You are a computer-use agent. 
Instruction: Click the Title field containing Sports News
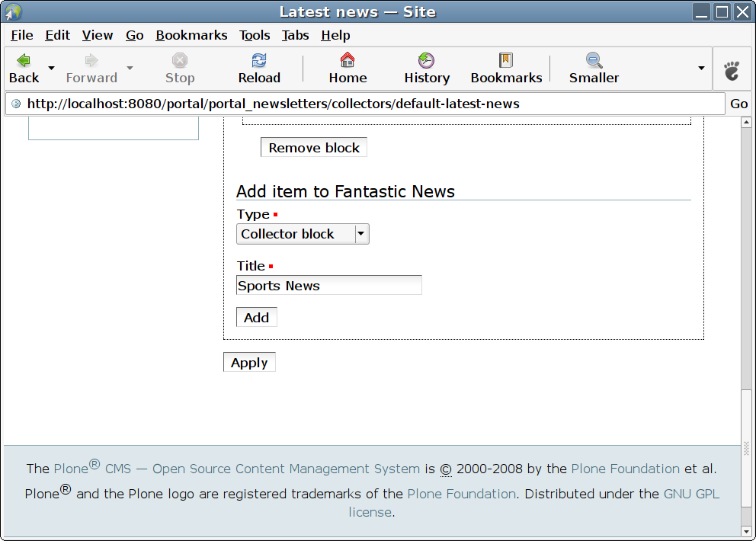pyautogui.click(x=328, y=286)
